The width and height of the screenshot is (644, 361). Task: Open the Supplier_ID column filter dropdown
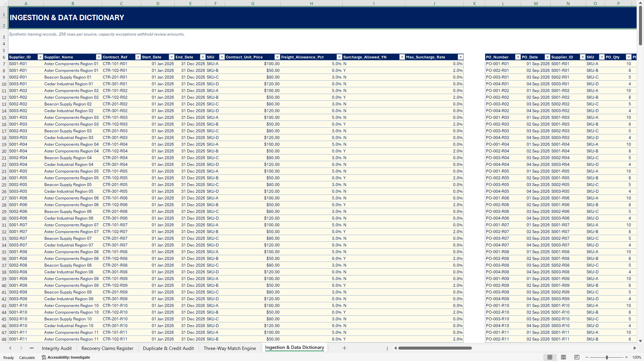tap(40, 57)
